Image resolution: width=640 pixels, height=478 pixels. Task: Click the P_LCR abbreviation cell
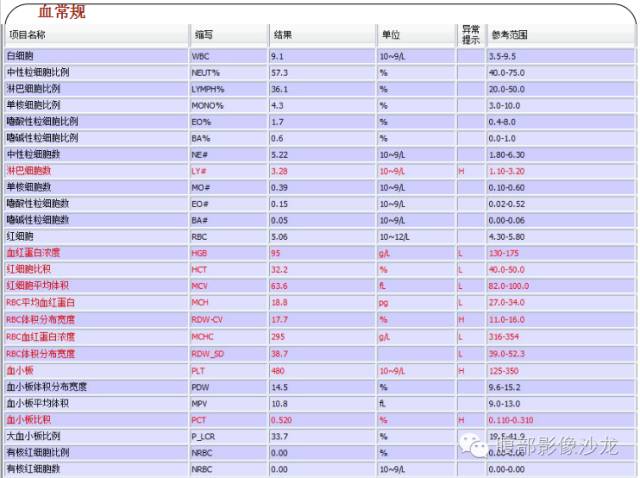[x=203, y=437]
